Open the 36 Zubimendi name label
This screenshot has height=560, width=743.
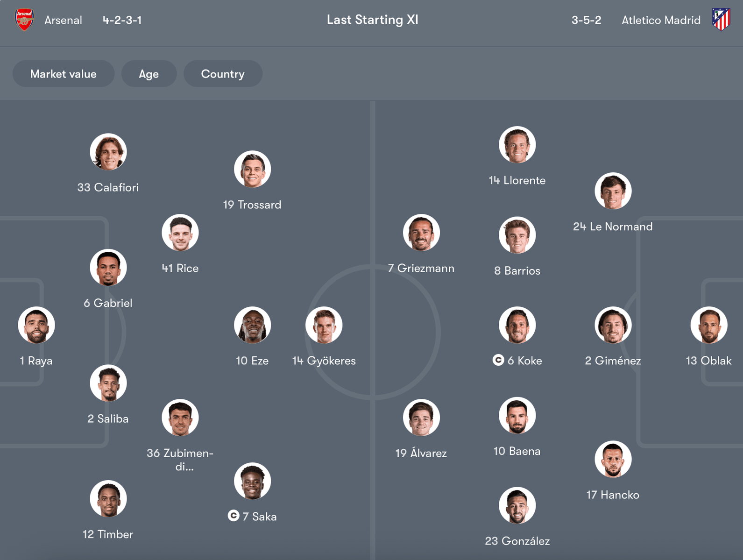point(180,459)
